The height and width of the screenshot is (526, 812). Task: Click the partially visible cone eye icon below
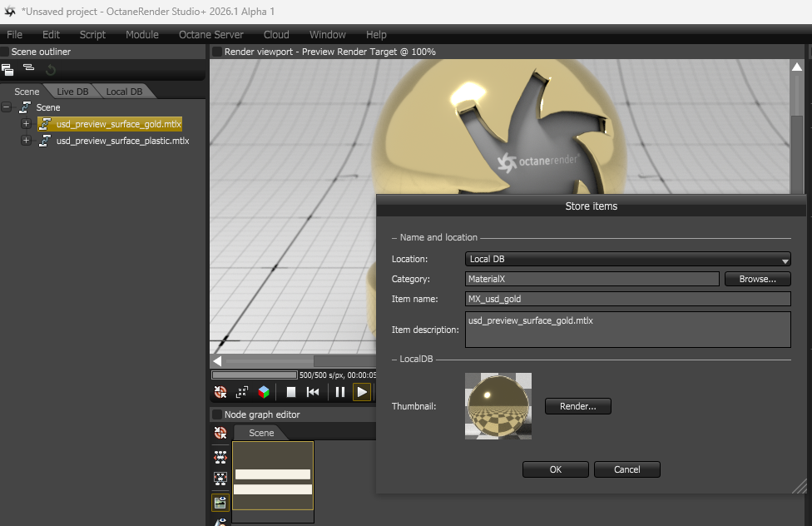pyautogui.click(x=220, y=522)
